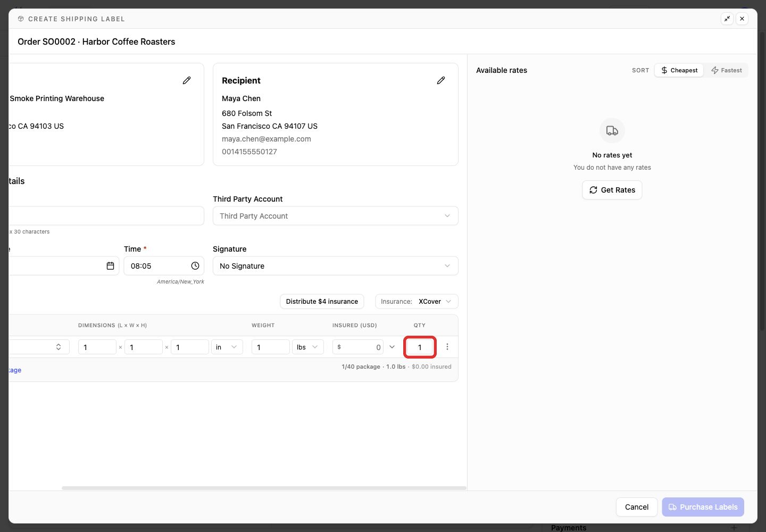
Task: Expand the insured amount chevron
Action: click(x=392, y=347)
